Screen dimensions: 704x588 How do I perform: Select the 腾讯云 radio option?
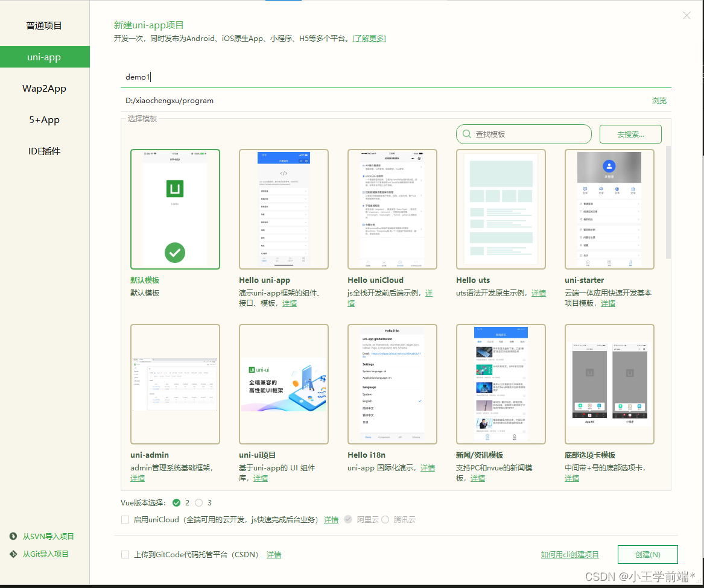click(385, 519)
